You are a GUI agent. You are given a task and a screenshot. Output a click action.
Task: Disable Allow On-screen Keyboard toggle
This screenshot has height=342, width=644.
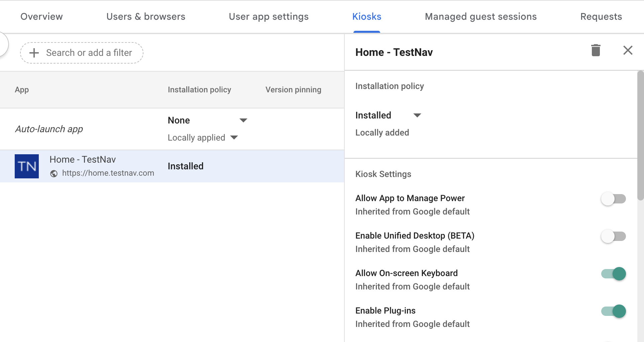pos(613,274)
